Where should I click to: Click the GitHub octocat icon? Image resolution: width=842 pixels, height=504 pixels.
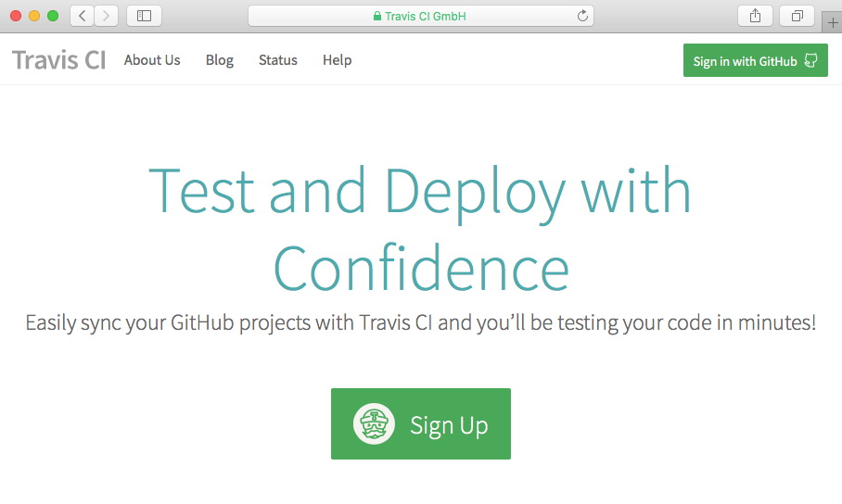click(x=810, y=61)
